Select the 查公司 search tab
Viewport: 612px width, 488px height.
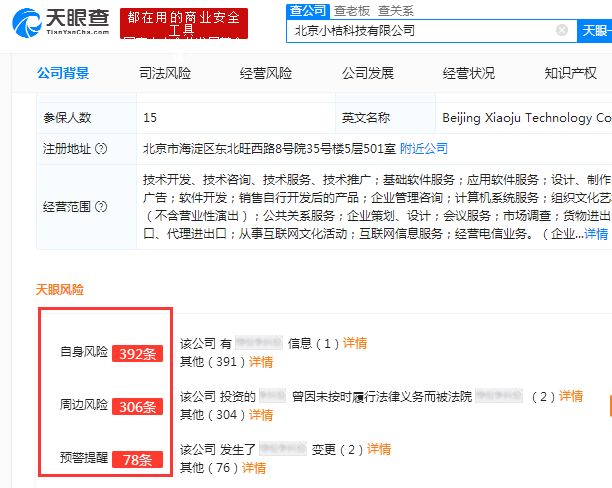308,11
